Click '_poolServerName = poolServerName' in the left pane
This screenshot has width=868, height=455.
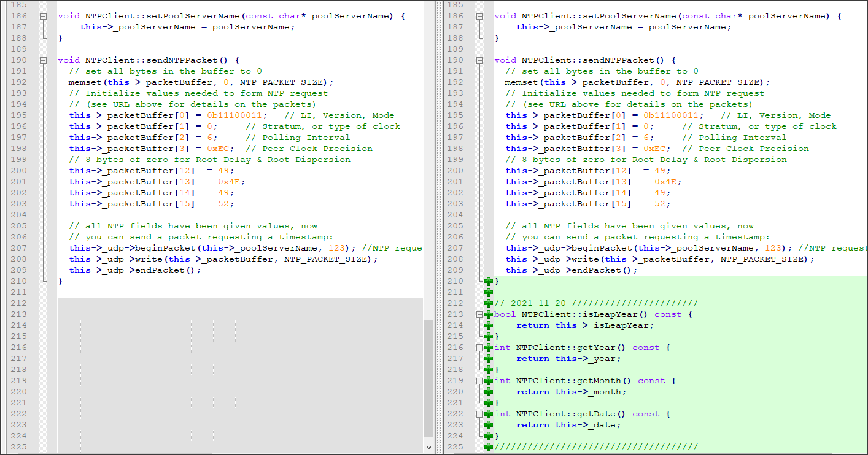(x=201, y=27)
